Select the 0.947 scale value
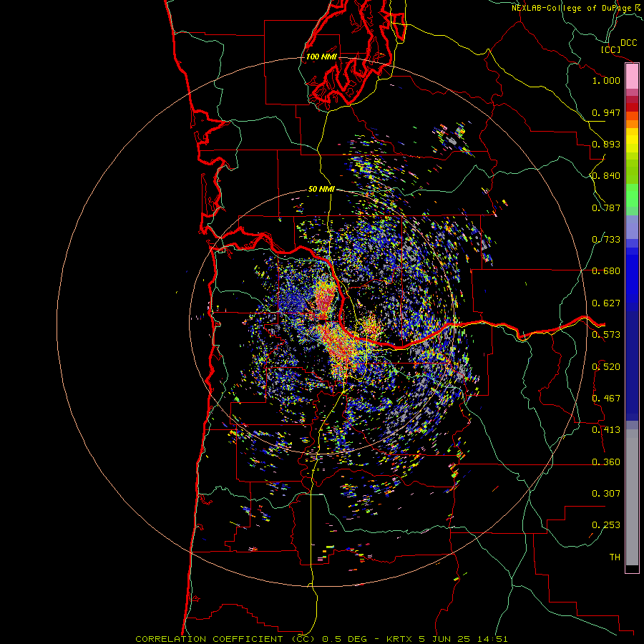The width and height of the screenshot is (644, 644). click(x=606, y=112)
